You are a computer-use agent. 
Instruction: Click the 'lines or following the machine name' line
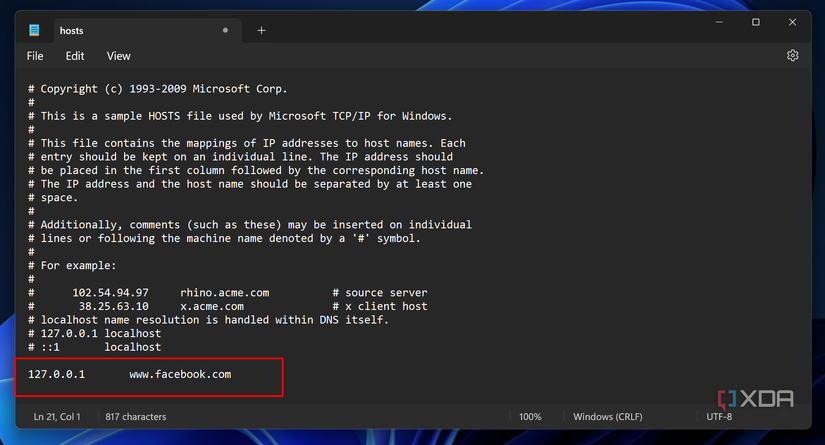coord(224,239)
